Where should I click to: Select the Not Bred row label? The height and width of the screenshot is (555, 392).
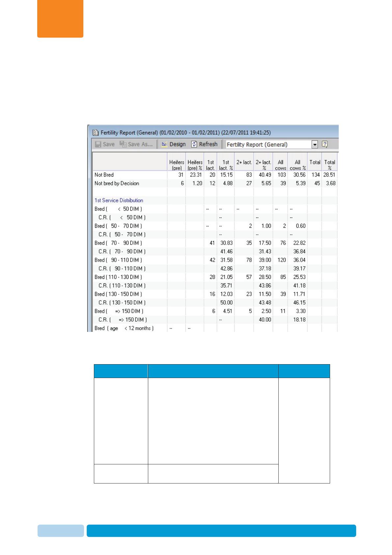pos(104,175)
